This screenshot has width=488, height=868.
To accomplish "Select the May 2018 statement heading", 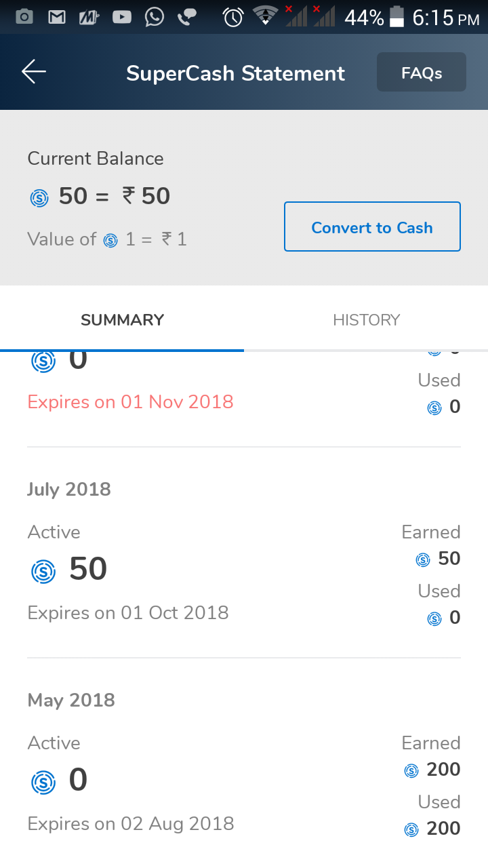I will pos(71,700).
